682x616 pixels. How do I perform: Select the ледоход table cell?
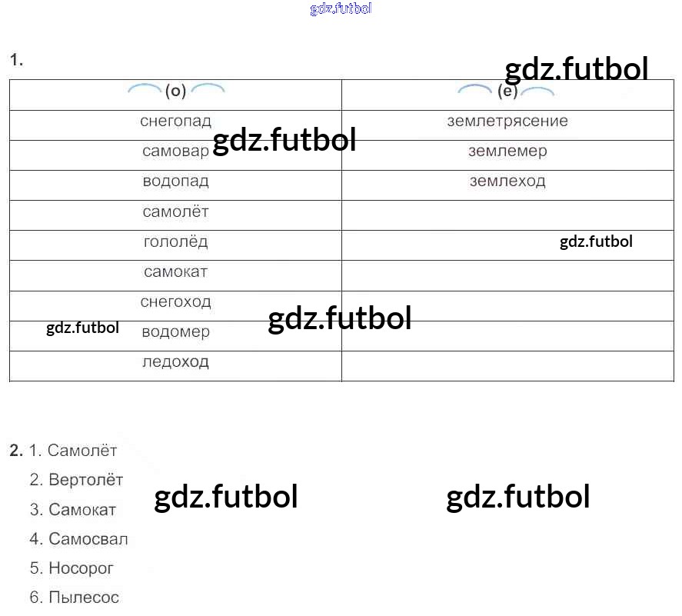(176, 366)
